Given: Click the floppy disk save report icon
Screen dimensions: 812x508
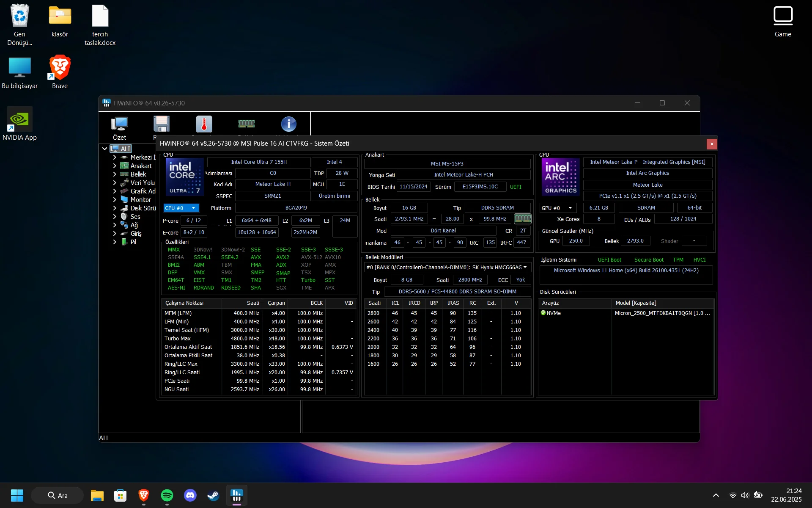Looking at the screenshot, I should tap(161, 124).
